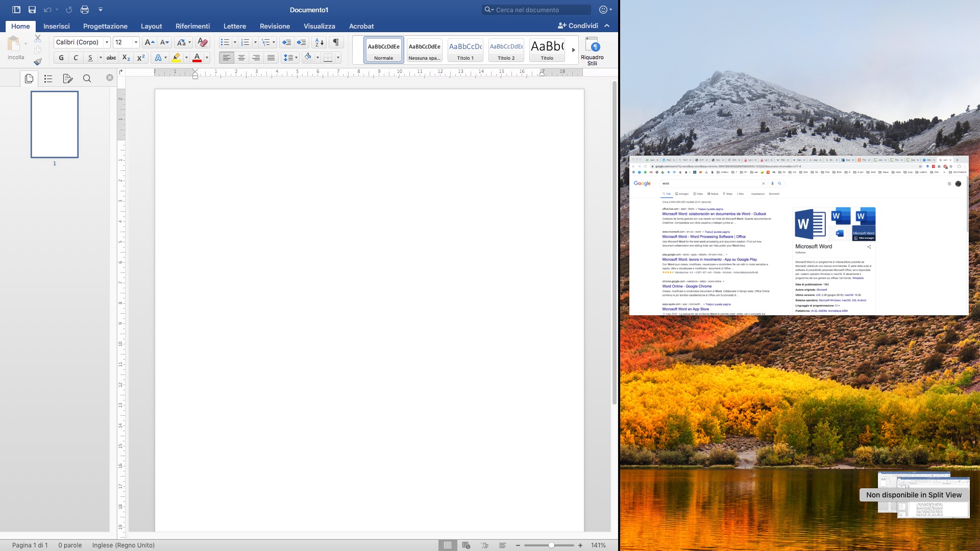Switch to the Revisione tab
The image size is (980, 551).
point(275,26)
